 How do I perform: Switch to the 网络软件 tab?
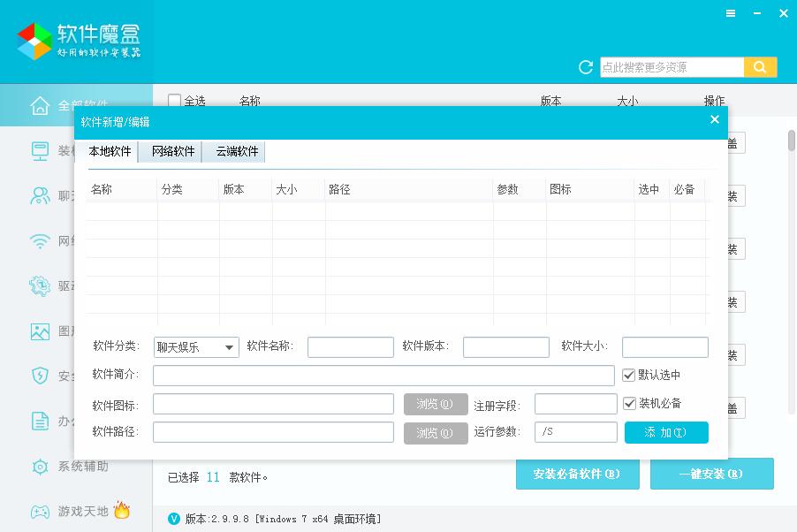pos(173,151)
